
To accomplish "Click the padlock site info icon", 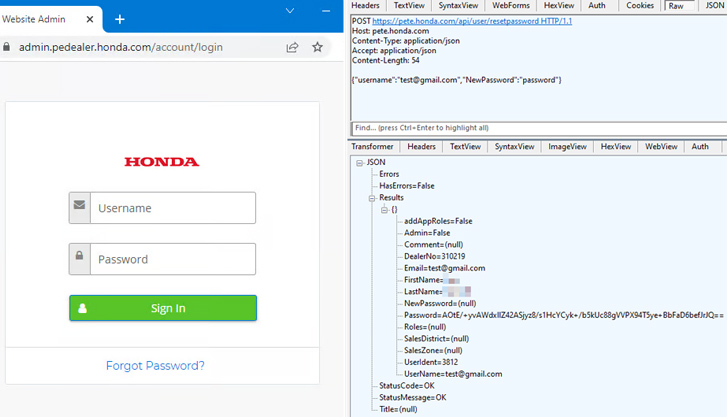I will pos(6,47).
